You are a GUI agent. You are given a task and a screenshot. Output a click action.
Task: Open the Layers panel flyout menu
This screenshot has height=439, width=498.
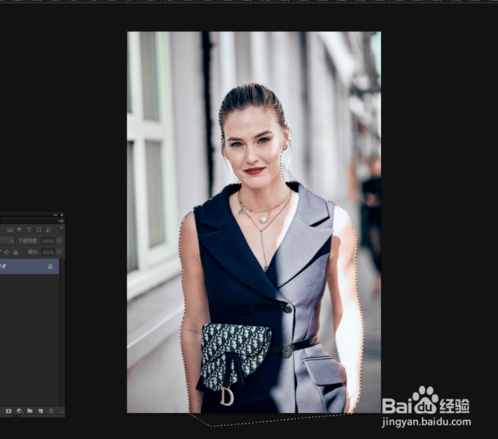click(x=61, y=221)
